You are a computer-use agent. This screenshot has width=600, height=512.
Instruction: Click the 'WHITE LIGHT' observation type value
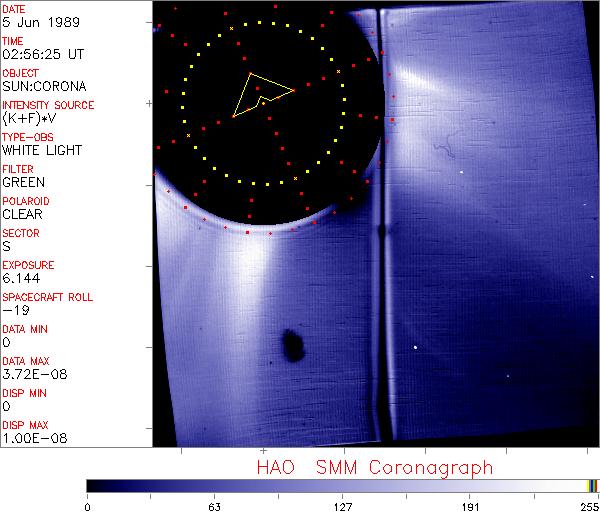42,150
